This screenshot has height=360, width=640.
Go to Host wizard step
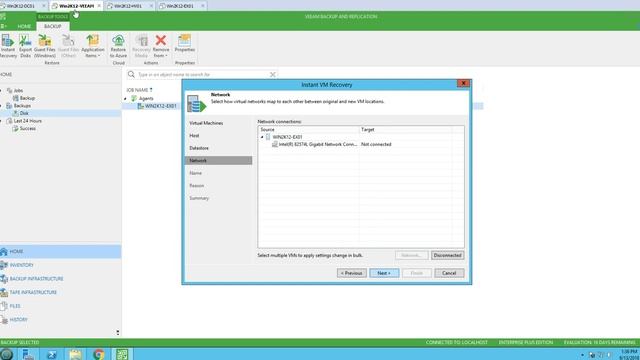194,136
